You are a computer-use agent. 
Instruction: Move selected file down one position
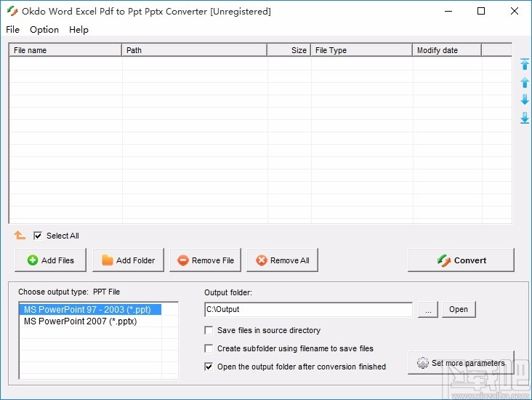[525, 100]
